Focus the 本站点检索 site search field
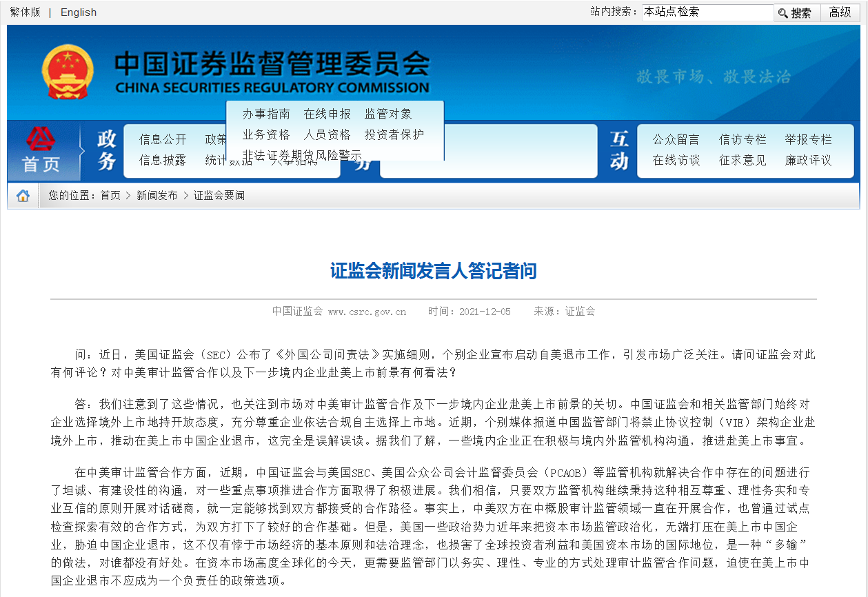This screenshot has height=597, width=868. (x=707, y=12)
